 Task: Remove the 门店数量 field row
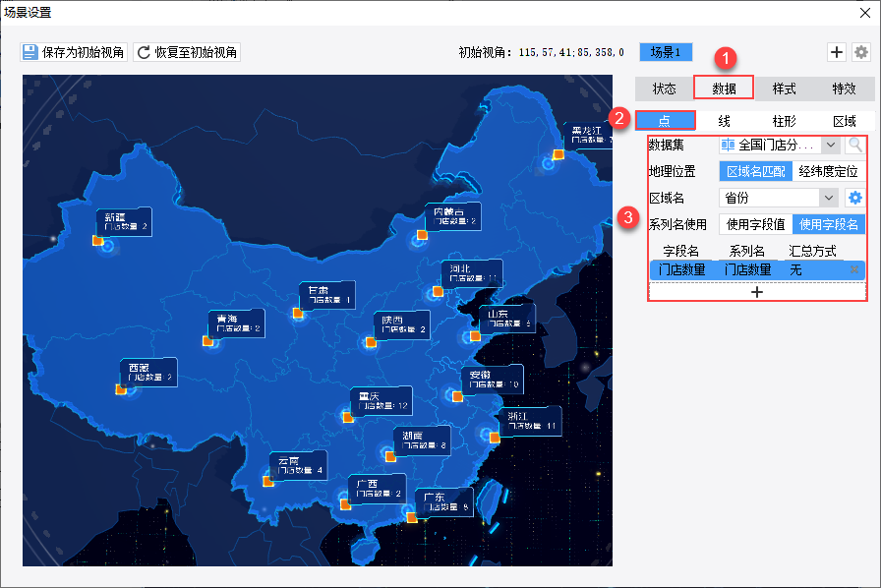pos(854,269)
